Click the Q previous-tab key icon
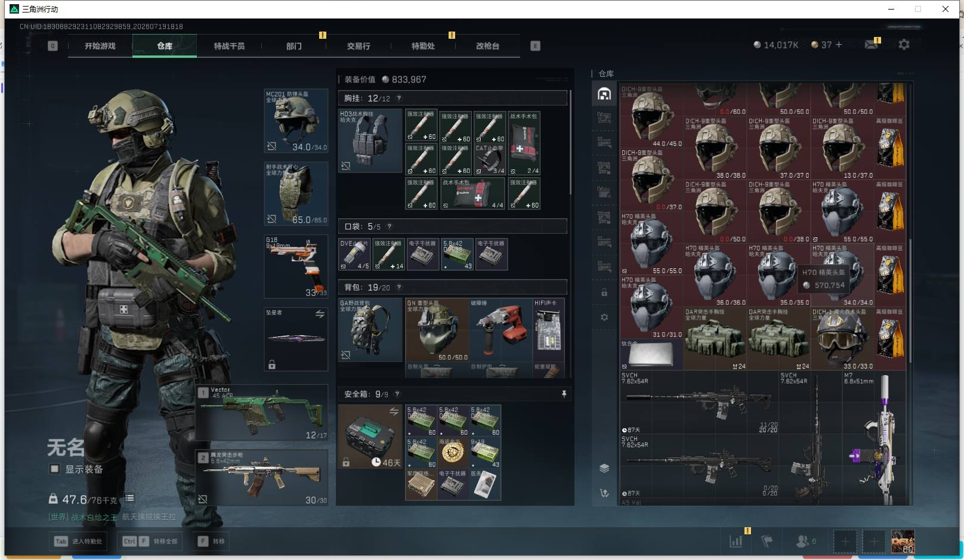 (52, 46)
